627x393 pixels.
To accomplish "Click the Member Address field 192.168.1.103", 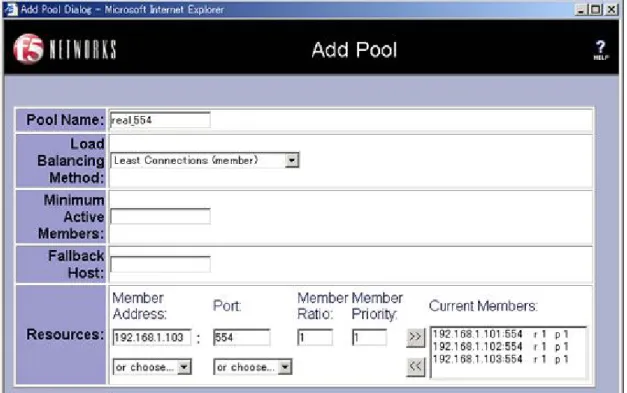I will click(x=152, y=337).
